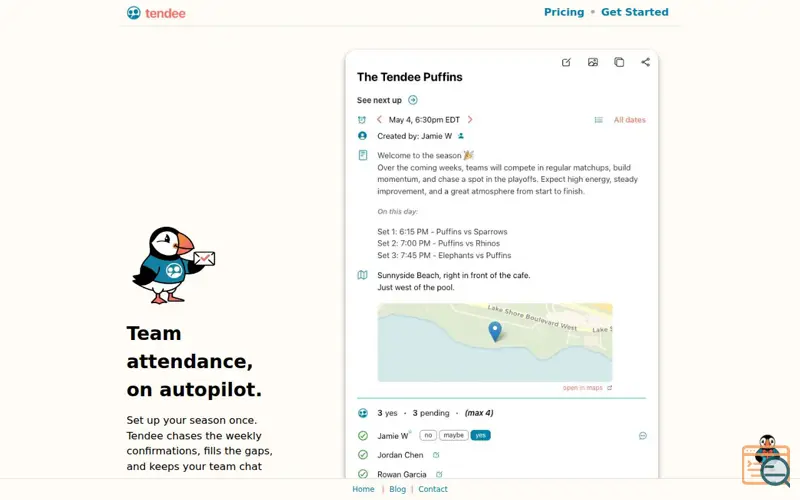Click the green check icon beside Jordan Chen

[x=363, y=455]
